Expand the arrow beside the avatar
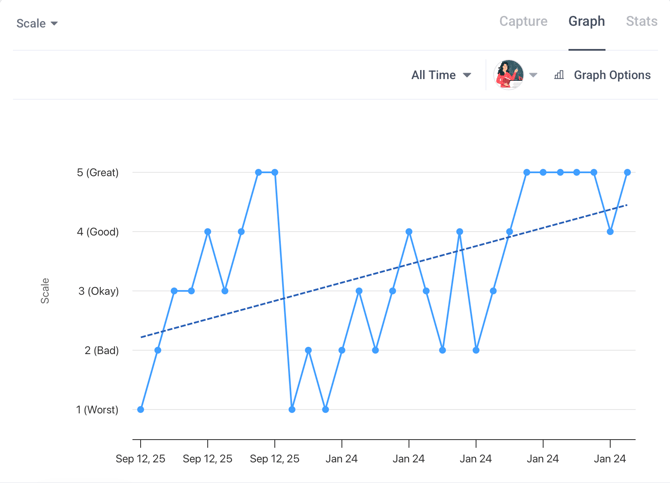670x483 pixels. pos(534,75)
